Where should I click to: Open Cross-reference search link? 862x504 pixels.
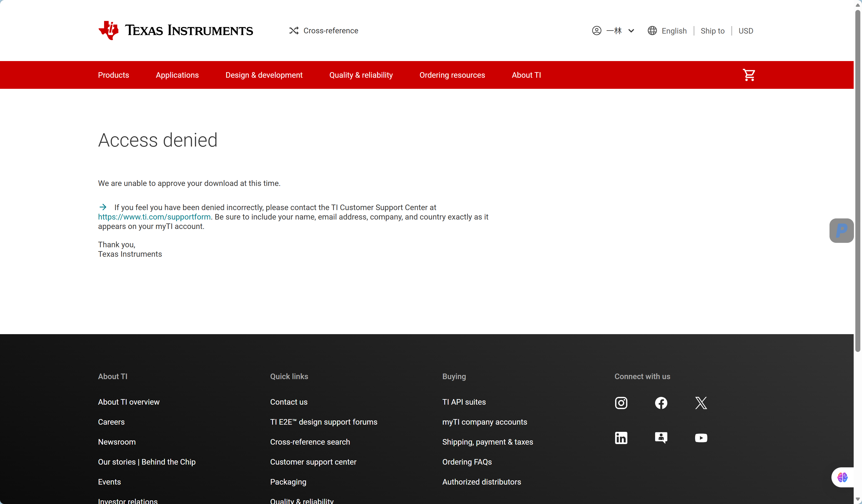tap(310, 442)
